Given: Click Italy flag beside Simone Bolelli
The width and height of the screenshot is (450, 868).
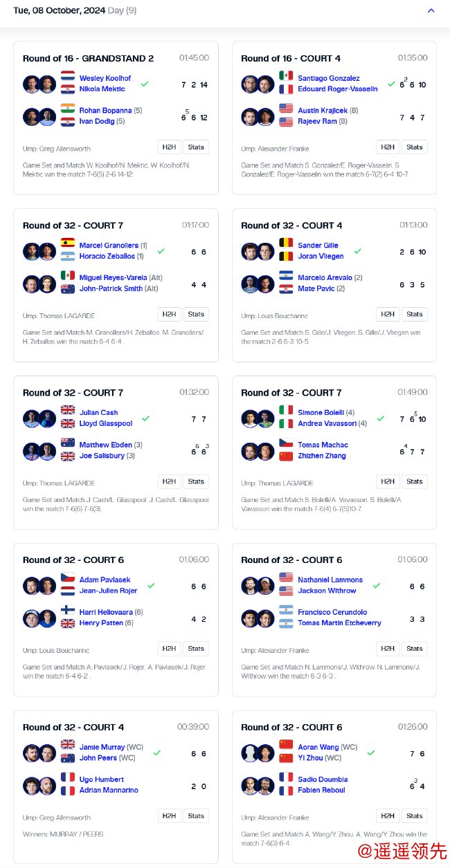Looking at the screenshot, I should [x=286, y=411].
